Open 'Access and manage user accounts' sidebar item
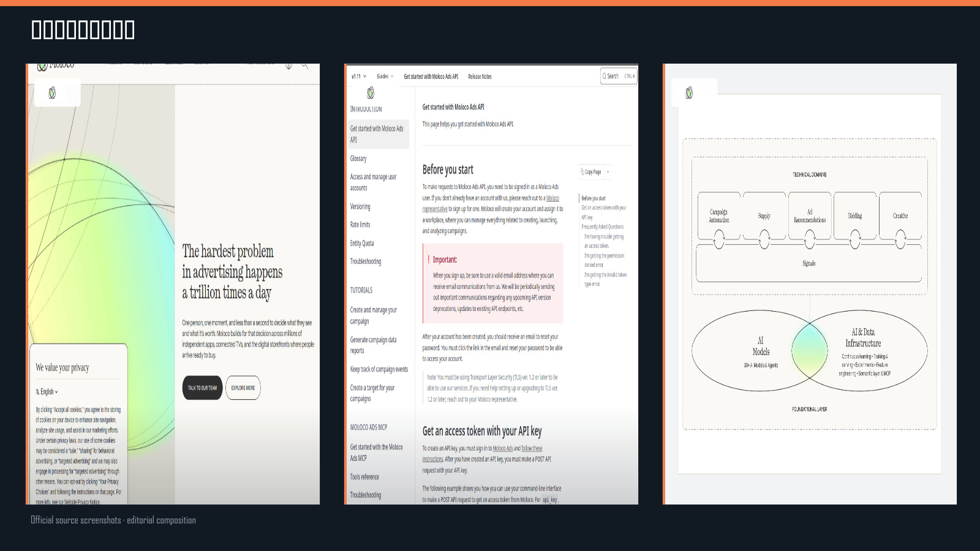The image size is (980, 551). (373, 182)
